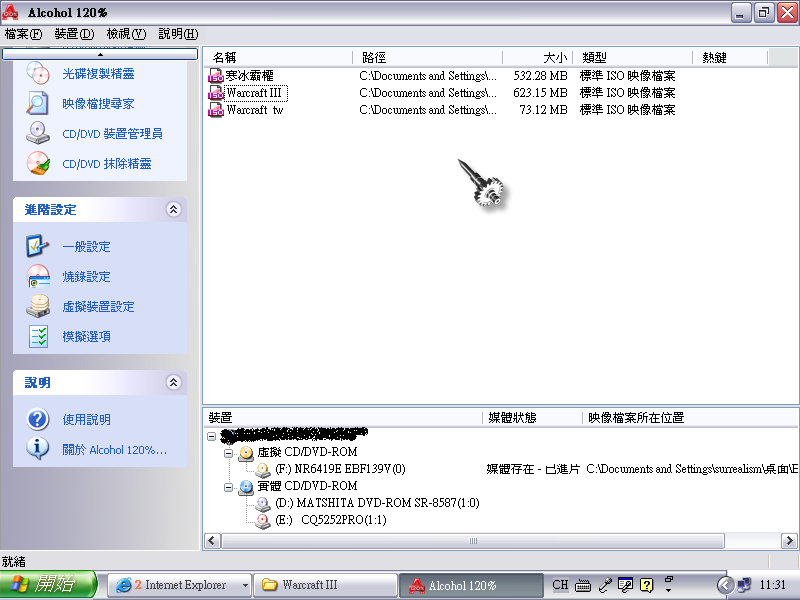Click the microphone icon in language bar
Screen dimensions: 800x600
point(605,585)
